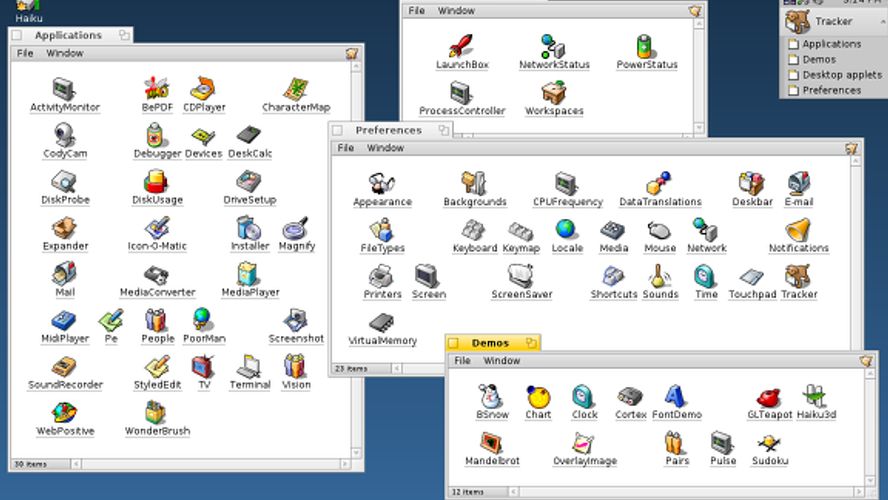Click the Sounds preference icon
888x500 pixels.
coord(659,276)
